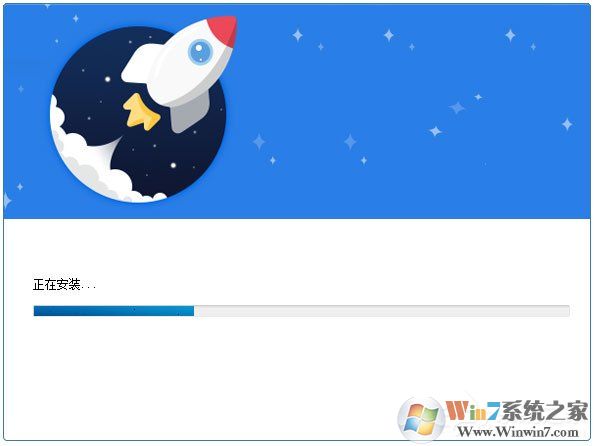Click the Windows logo orb watermark
Screen dimensions: 595x446
click(420, 420)
